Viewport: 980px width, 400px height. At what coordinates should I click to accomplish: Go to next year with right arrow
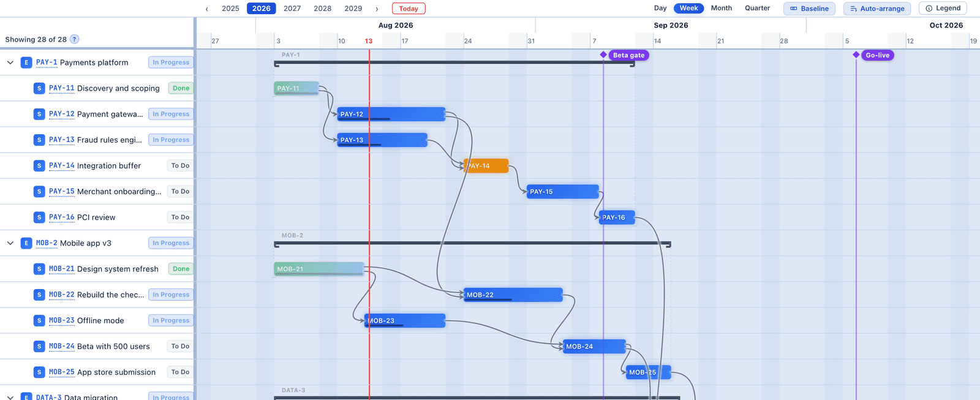pos(377,9)
